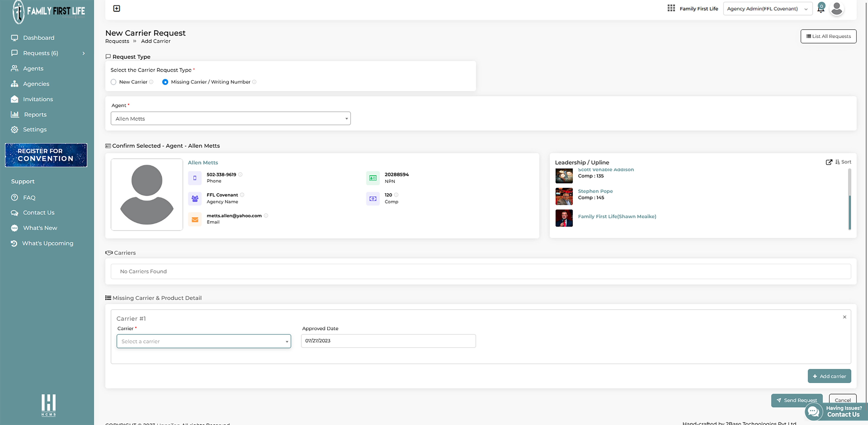Open the user profile avatar
Screen dimensions: 868x425
tap(836, 8)
